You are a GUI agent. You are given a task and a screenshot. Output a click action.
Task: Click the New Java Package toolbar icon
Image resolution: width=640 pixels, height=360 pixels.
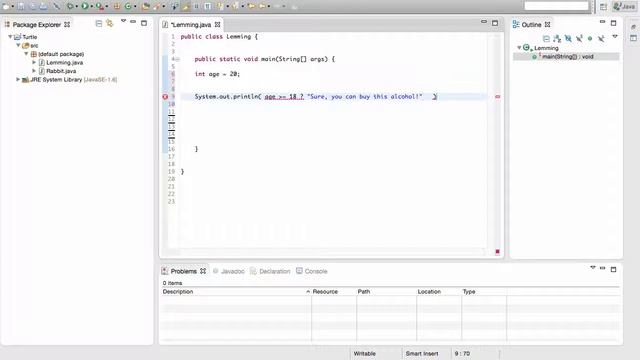116,6
